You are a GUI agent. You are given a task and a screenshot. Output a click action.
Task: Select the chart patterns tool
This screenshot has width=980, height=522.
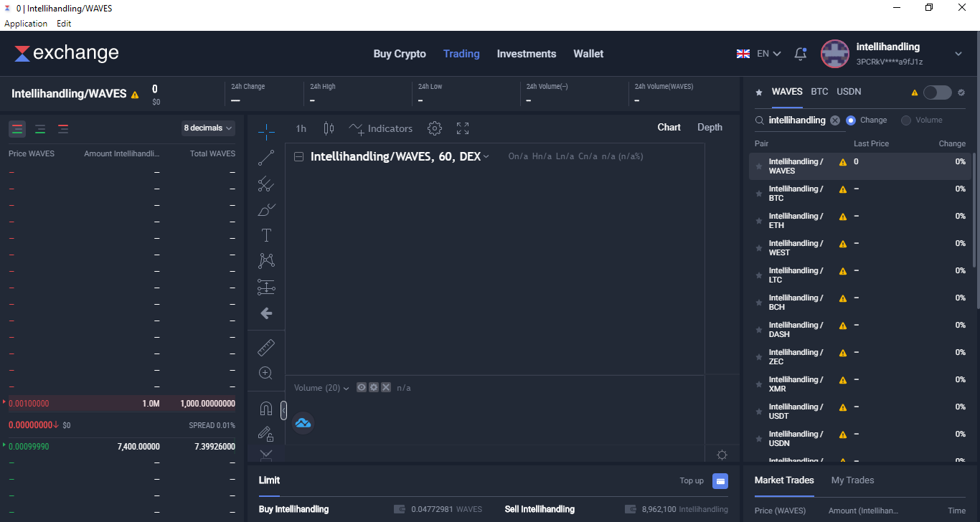coord(266,261)
